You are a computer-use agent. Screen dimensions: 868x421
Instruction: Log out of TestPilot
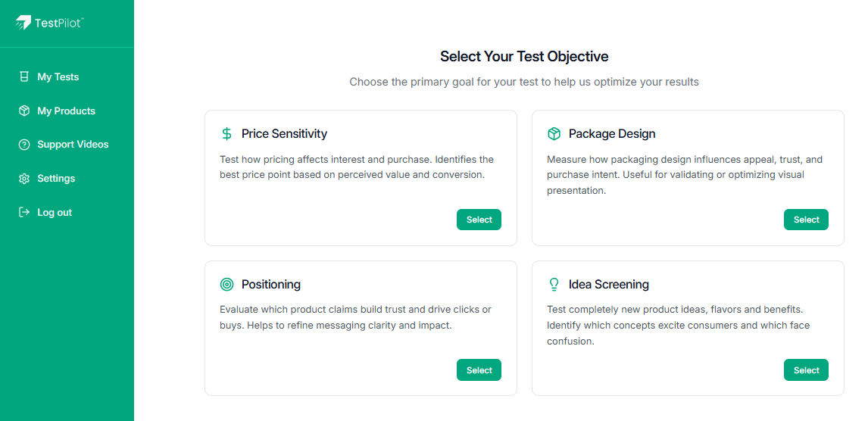tap(55, 213)
